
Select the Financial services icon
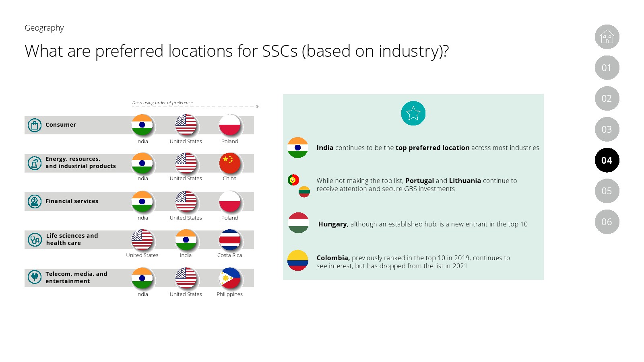click(x=35, y=201)
